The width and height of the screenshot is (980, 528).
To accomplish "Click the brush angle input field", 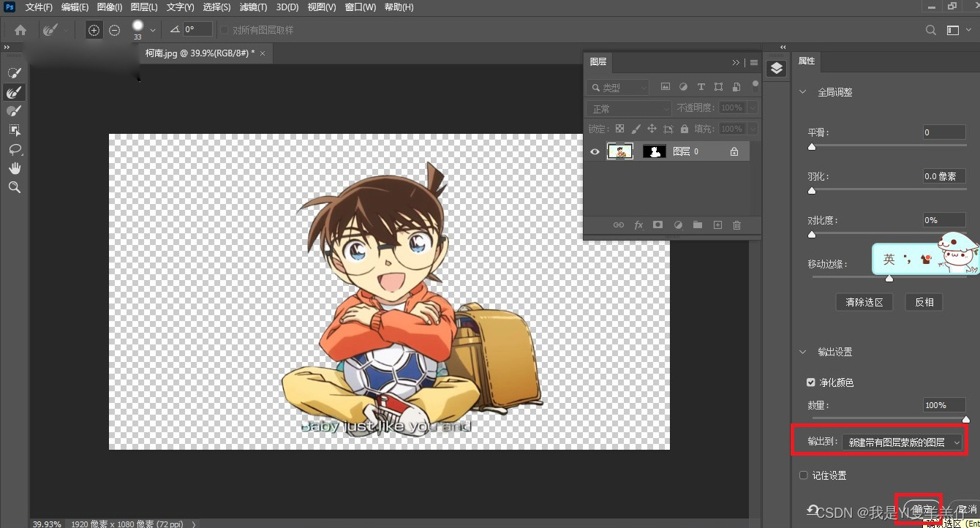I will (x=197, y=29).
